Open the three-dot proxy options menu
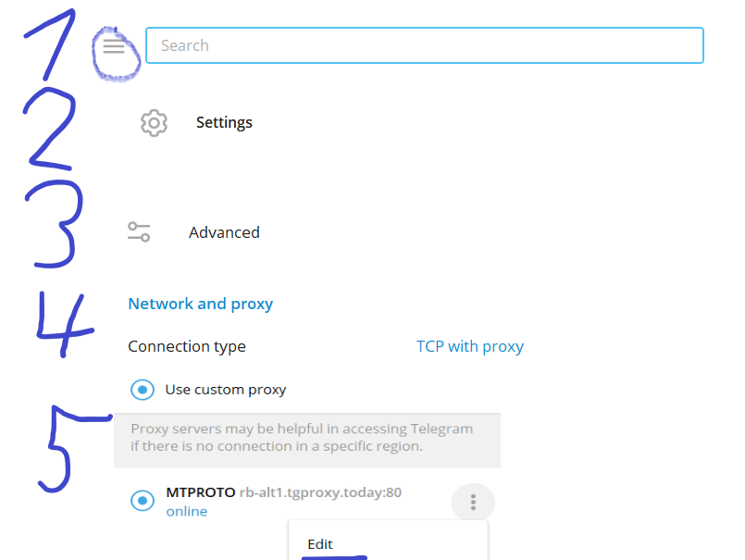Image resolution: width=745 pixels, height=560 pixels. pyautogui.click(x=473, y=503)
